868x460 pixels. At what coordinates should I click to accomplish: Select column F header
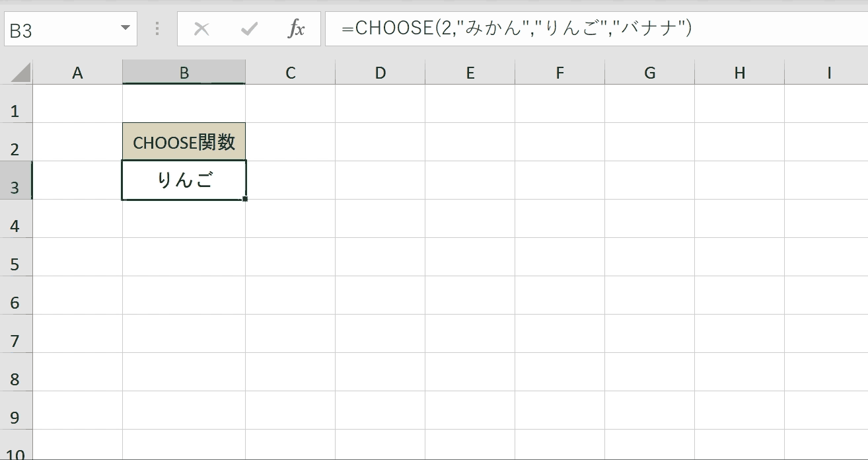[560, 73]
